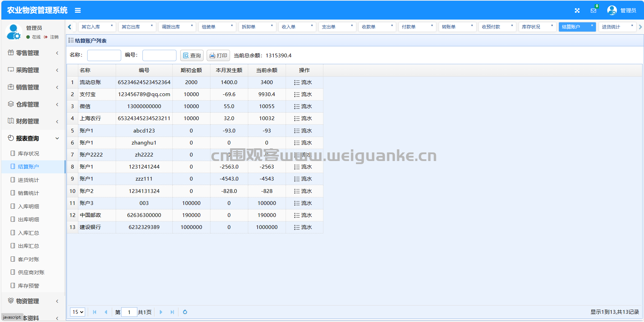This screenshot has width=644, height=322.
Task: Click the 注销 logout link
Action: 54,37
